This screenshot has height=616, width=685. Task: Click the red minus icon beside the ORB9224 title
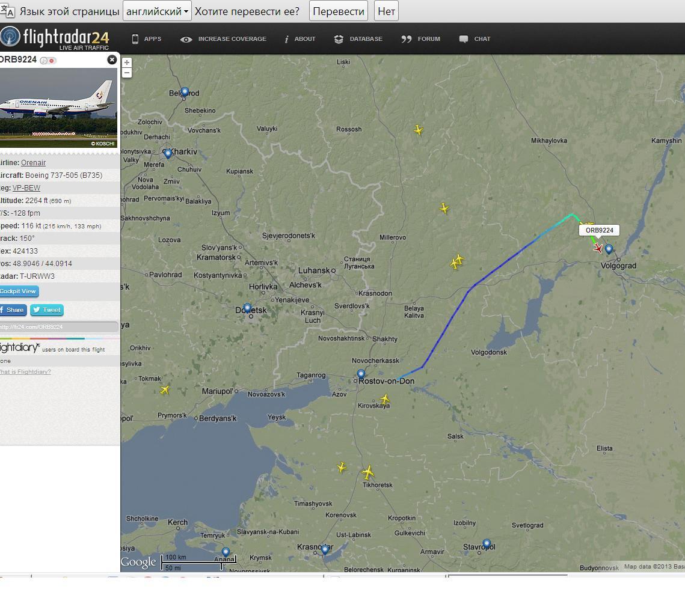pyautogui.click(x=52, y=61)
